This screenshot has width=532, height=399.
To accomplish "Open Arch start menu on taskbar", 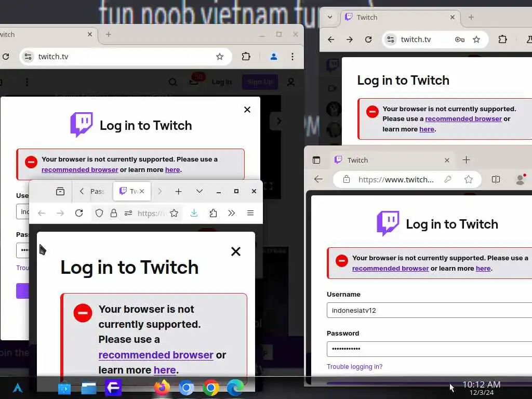I will tap(18, 388).
